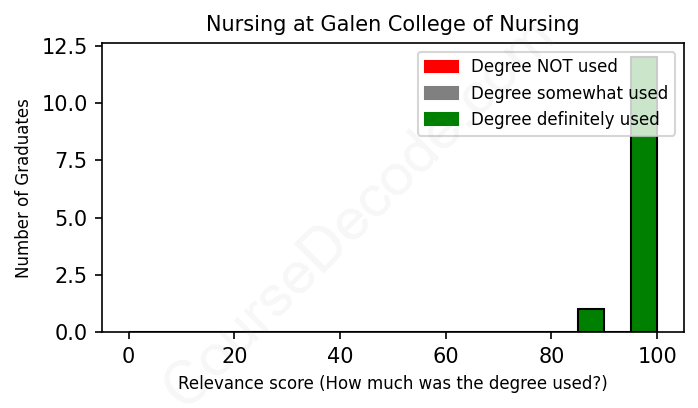Click the chart title about Galen College
Viewport: 698px width, 408px height.
pyautogui.click(x=392, y=23)
